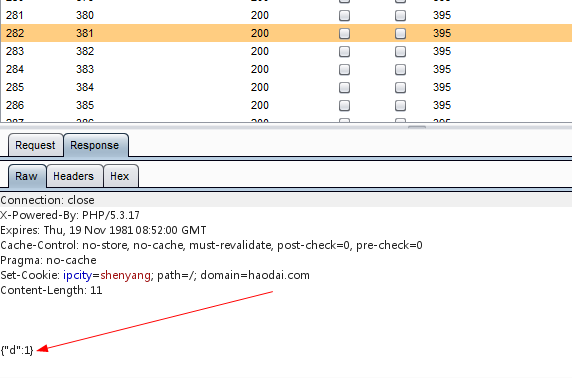Image resolution: width=572 pixels, height=378 pixels.
Task: Click status 200 in row 282
Action: [260, 33]
